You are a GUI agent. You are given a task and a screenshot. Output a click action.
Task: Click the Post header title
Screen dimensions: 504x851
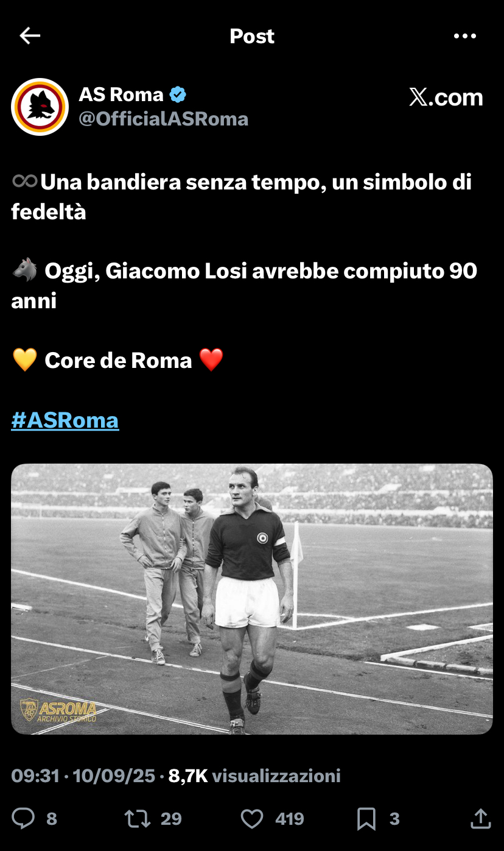252,36
